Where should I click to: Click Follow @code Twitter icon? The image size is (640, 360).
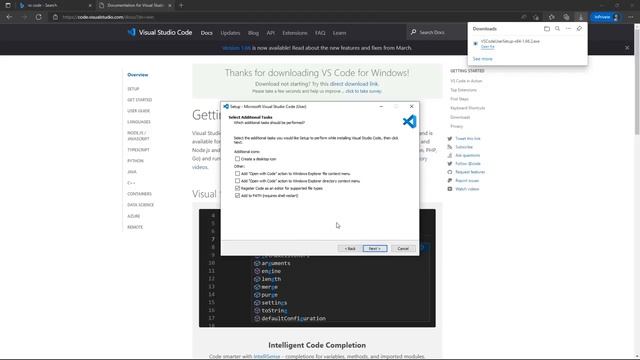pyautogui.click(x=450, y=164)
